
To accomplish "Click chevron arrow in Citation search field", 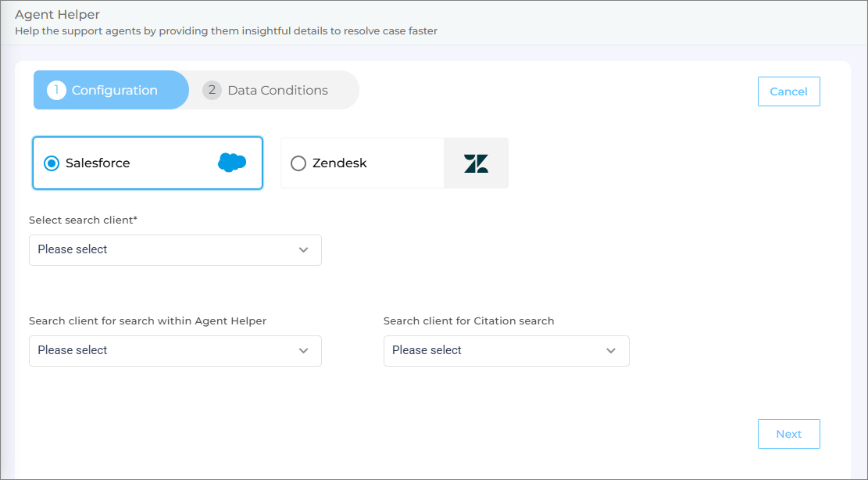I will click(611, 351).
